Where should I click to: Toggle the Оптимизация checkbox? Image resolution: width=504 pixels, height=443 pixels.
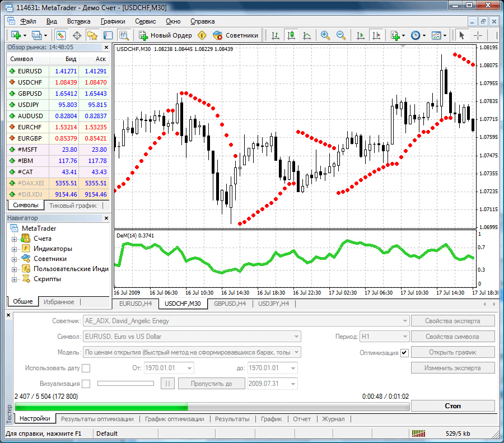(404, 353)
